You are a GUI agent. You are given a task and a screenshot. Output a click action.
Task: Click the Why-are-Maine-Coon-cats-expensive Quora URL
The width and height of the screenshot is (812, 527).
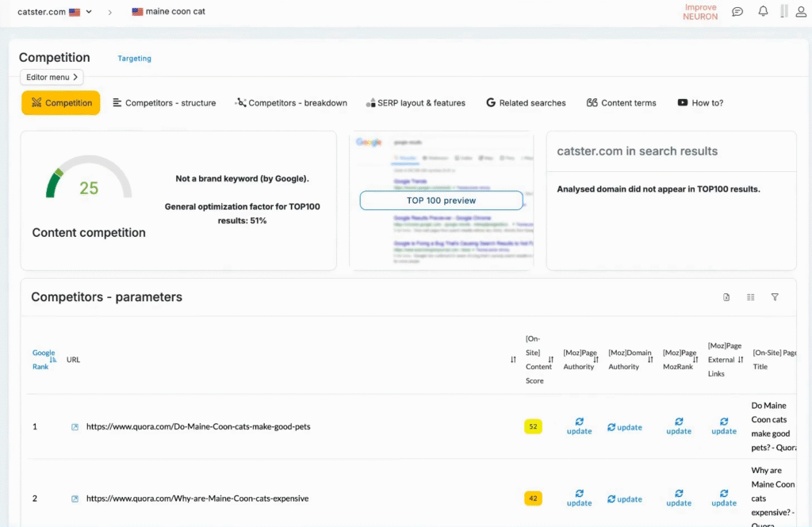coord(197,498)
